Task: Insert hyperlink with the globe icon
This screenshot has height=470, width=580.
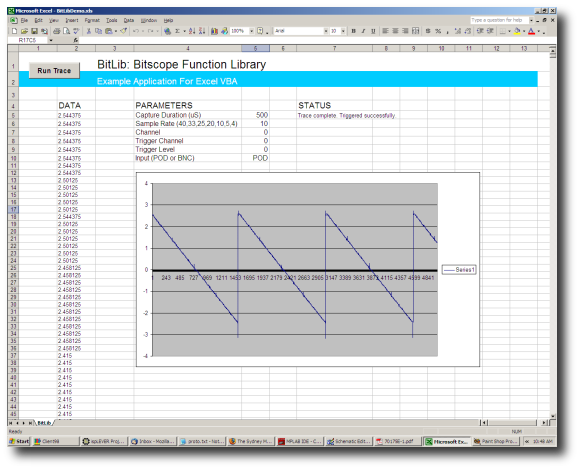Action: coord(167,31)
